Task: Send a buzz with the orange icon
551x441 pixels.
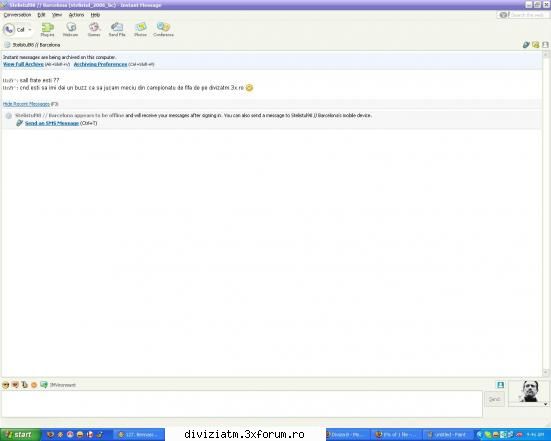Action: (34, 385)
